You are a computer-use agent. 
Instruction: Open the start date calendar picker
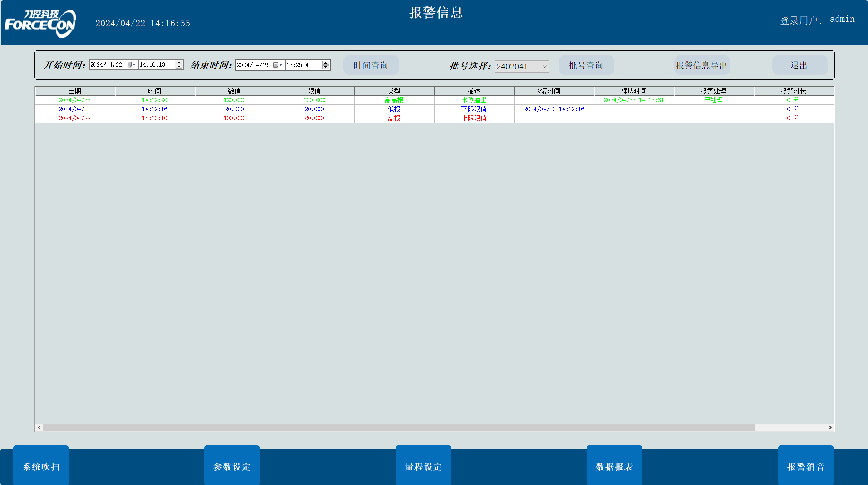coord(131,65)
